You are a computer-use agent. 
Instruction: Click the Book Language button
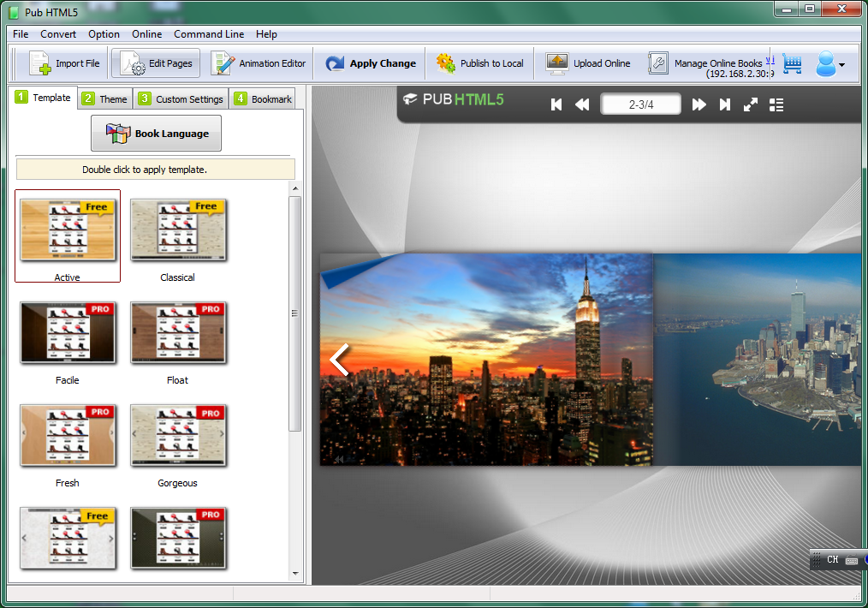(x=156, y=134)
